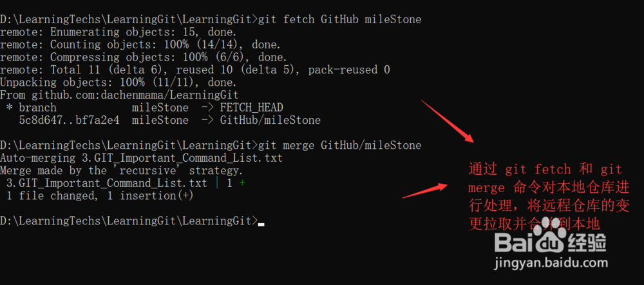Click the FETCH_HEAD text
The image size is (644, 285).
[251, 108]
